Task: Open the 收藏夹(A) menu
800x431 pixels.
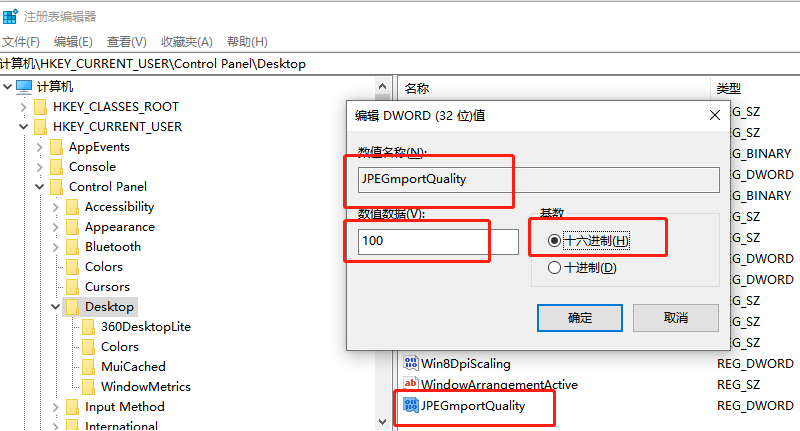Action: click(x=187, y=42)
